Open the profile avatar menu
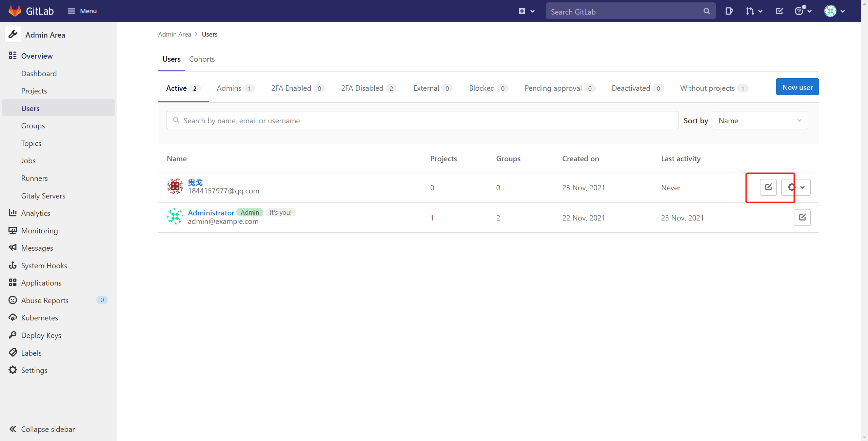Screen dimensions: 868x441 (834, 11)
